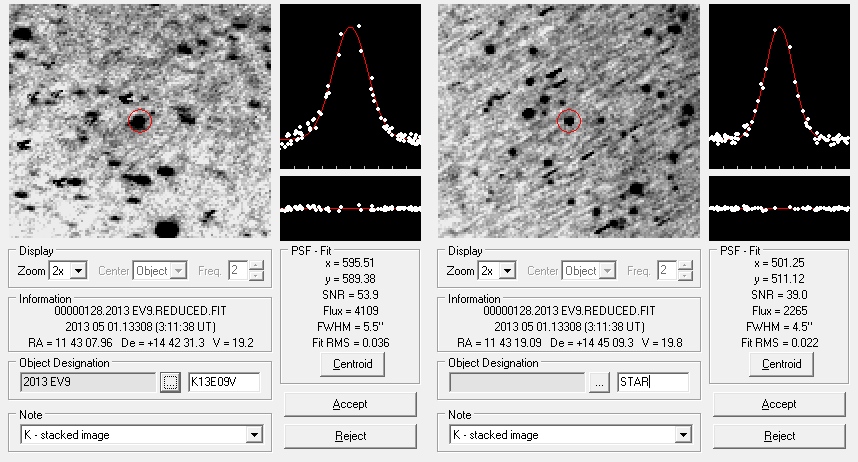Expand the Zoom dropdown in 2013 EV9 panel
This screenshot has width=858, height=462.
coord(79,271)
